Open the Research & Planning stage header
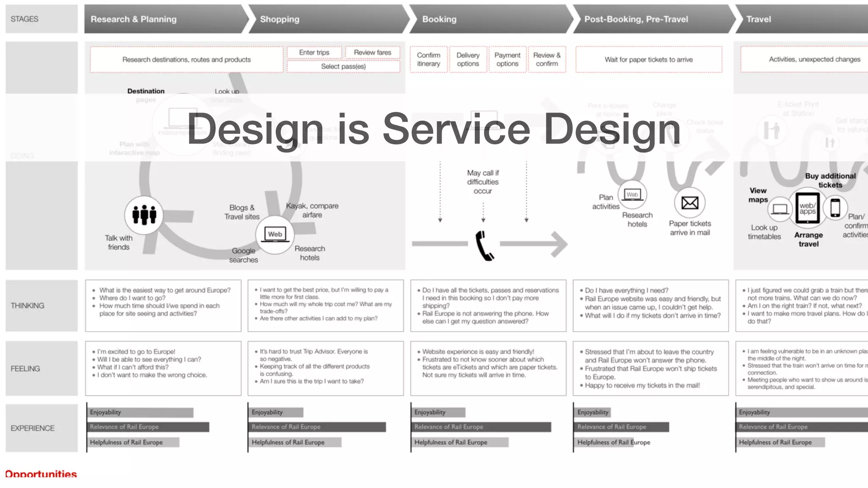 click(167, 19)
